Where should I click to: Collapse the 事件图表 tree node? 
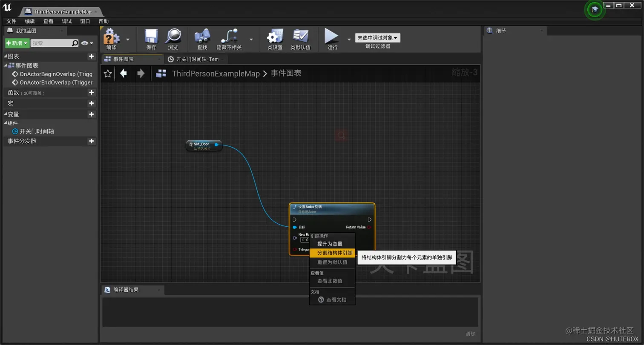[6, 66]
